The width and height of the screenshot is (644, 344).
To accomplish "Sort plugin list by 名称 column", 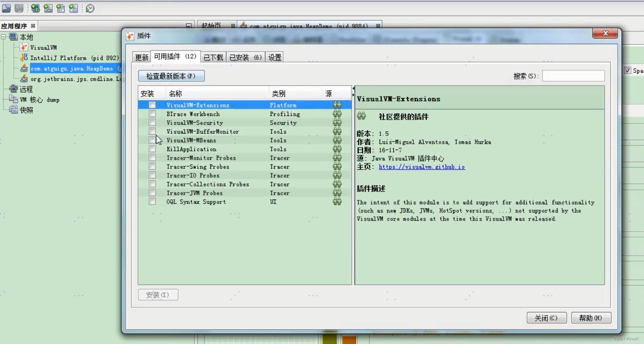I will tap(217, 94).
